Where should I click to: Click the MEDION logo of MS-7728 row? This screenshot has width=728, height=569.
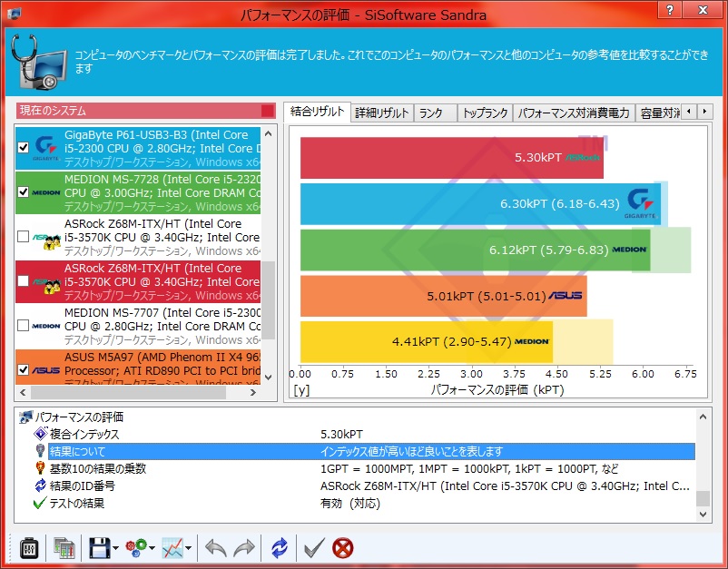(x=46, y=192)
